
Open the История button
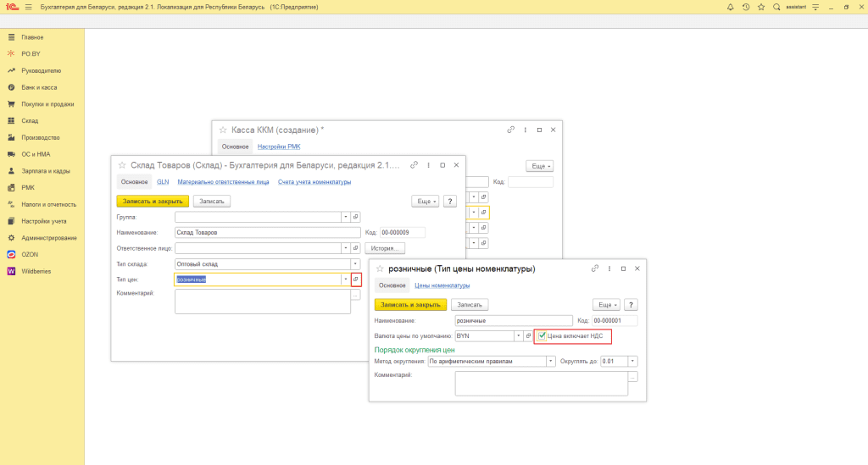point(385,248)
